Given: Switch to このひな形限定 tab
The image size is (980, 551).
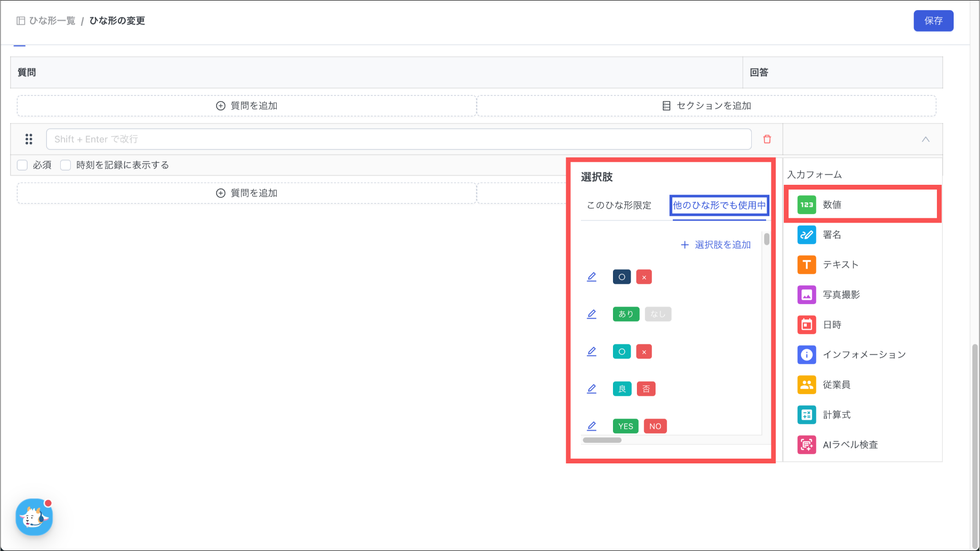Looking at the screenshot, I should pyautogui.click(x=619, y=205).
